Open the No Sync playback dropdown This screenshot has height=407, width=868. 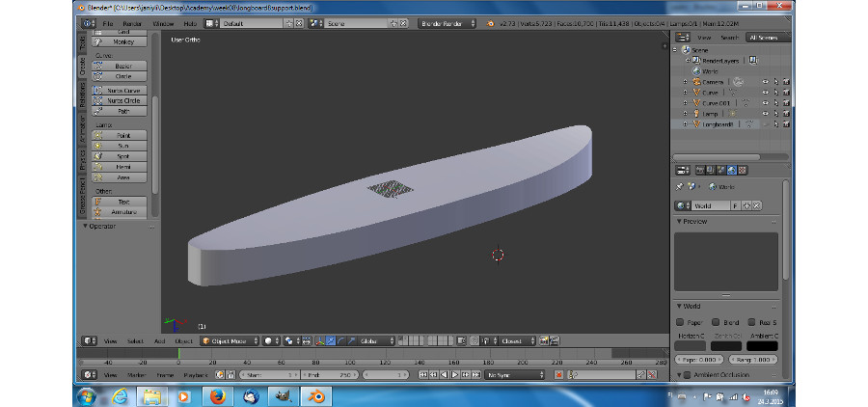click(x=515, y=375)
